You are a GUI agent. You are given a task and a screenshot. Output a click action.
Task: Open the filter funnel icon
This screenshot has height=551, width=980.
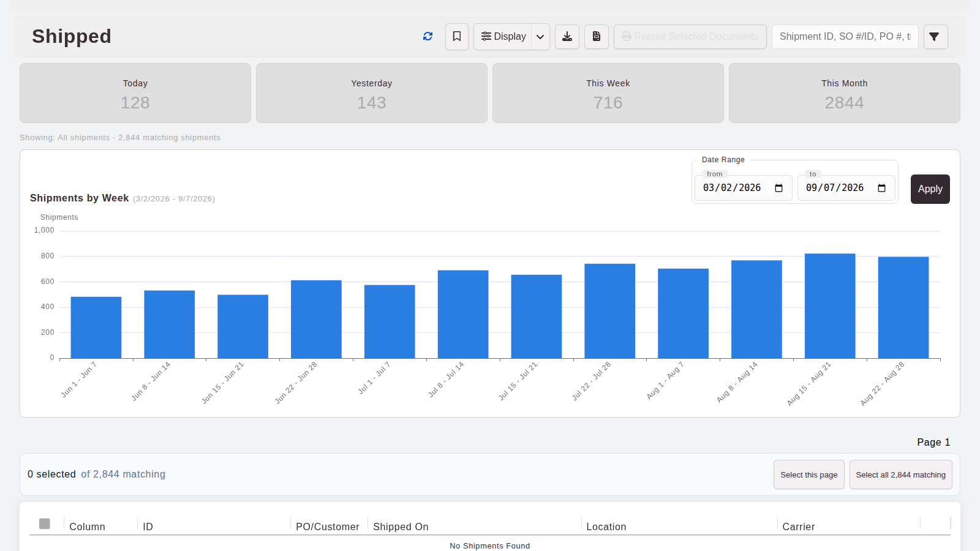point(935,37)
